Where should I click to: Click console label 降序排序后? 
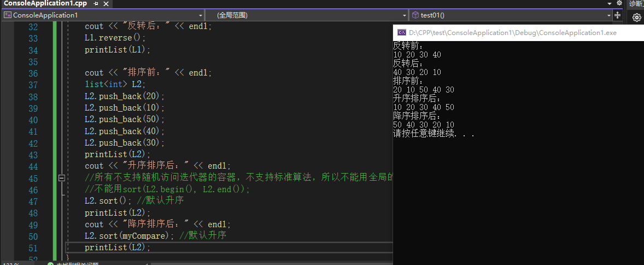click(417, 116)
